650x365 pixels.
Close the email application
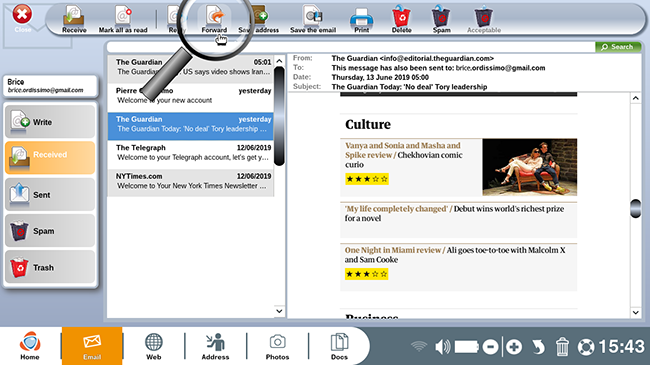(x=22, y=18)
